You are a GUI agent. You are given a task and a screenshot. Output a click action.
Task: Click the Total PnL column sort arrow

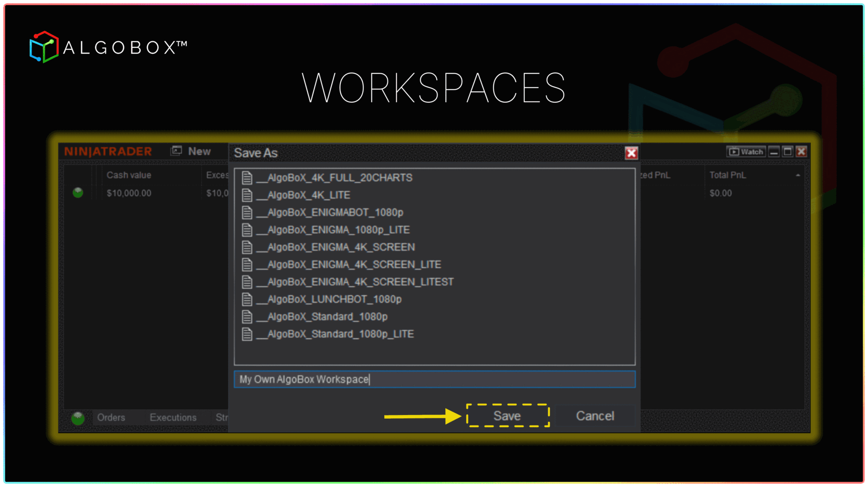pyautogui.click(x=798, y=175)
